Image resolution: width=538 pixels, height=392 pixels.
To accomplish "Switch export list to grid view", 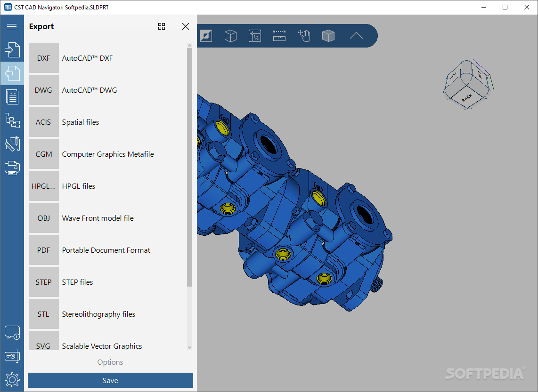I will click(162, 26).
